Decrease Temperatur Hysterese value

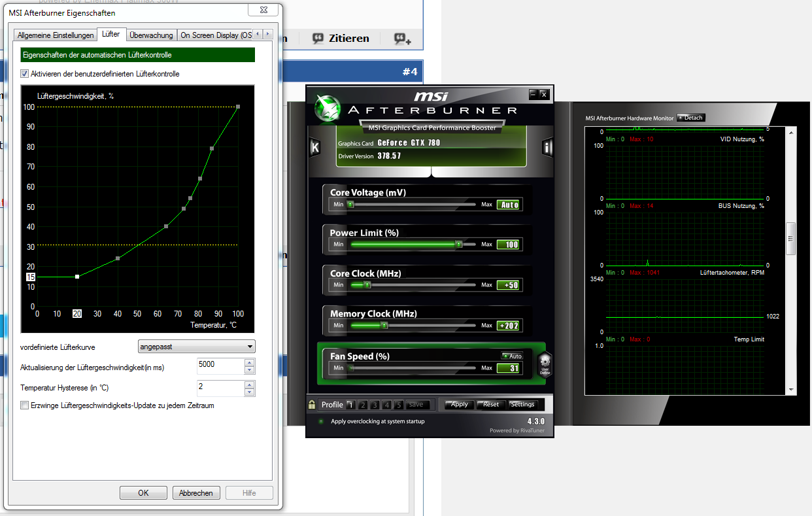pos(249,392)
